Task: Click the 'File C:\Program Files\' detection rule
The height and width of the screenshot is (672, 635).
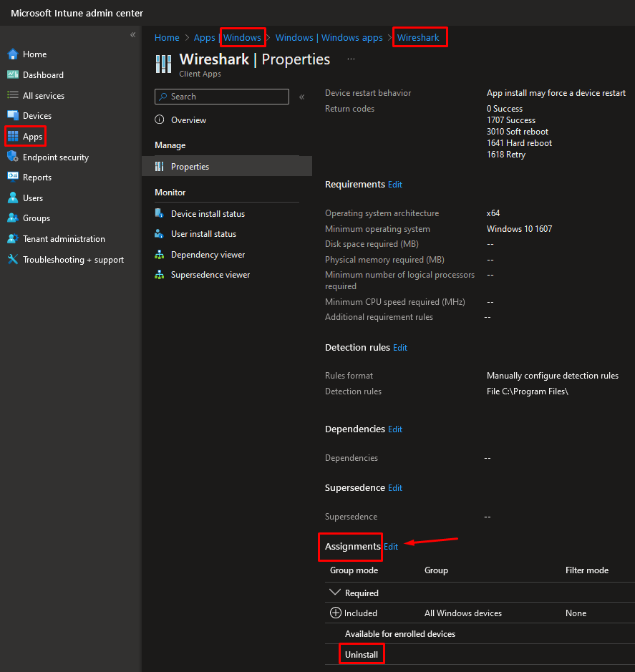Action: (528, 391)
